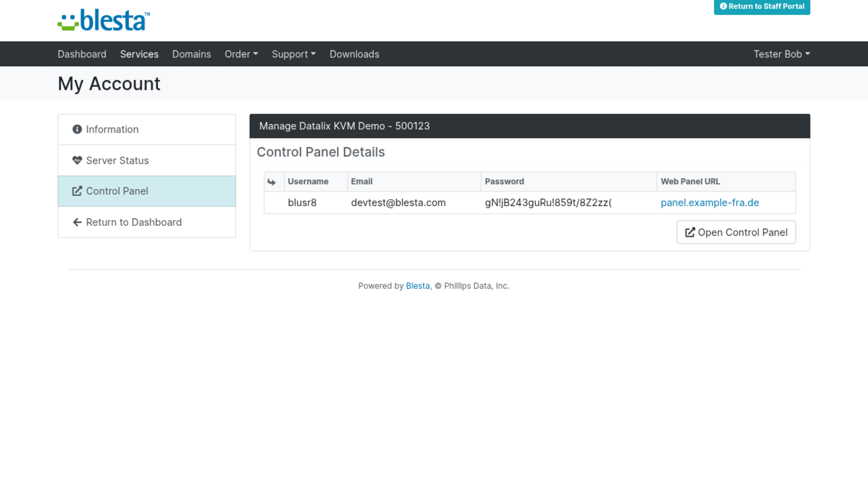Open the Order dropdown menu
The image size is (868, 488).
(241, 54)
